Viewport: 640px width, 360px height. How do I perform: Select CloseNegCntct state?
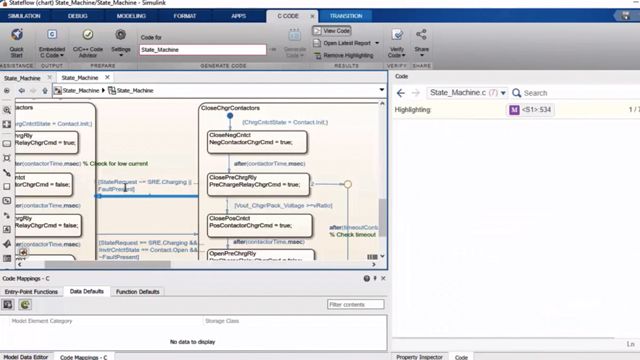257,142
